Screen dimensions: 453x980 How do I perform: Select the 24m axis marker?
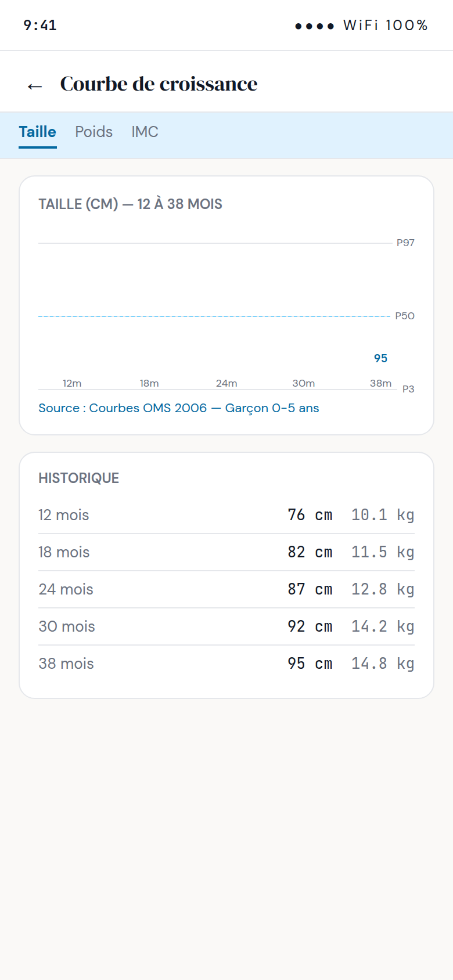(227, 383)
